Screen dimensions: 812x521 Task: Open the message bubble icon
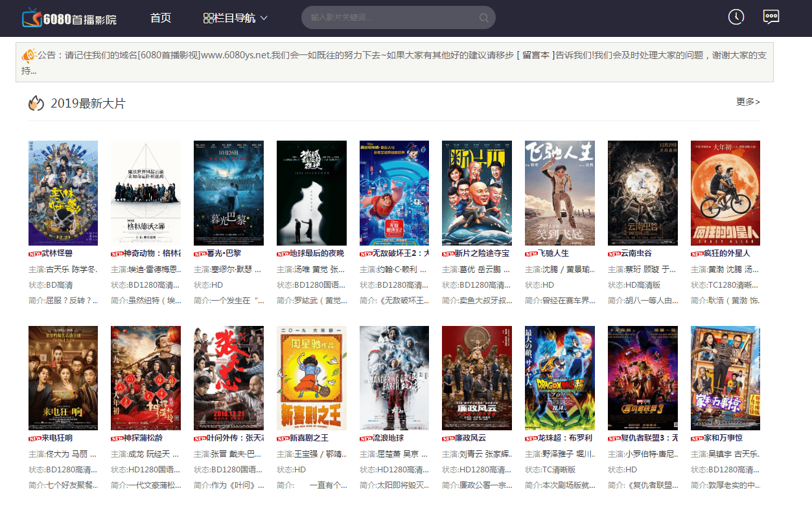pyautogui.click(x=771, y=17)
